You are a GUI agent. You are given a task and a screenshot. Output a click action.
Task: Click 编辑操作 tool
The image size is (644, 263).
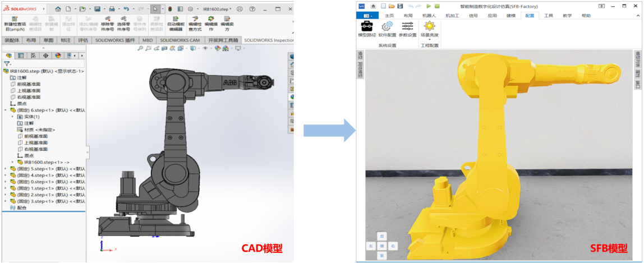[x=211, y=24]
